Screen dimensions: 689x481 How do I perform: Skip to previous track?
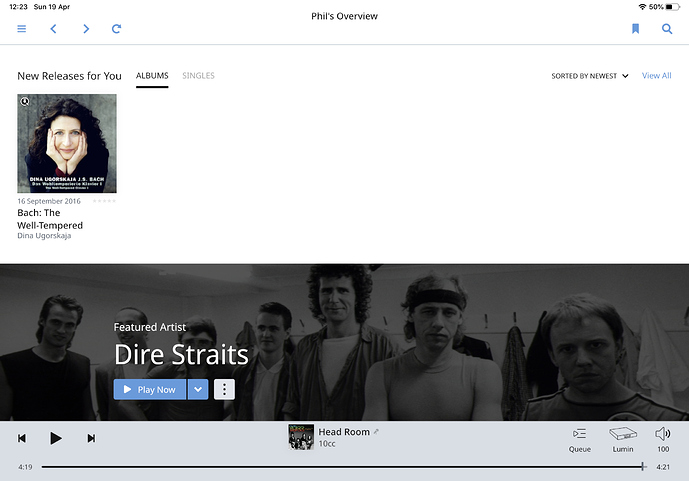22,438
